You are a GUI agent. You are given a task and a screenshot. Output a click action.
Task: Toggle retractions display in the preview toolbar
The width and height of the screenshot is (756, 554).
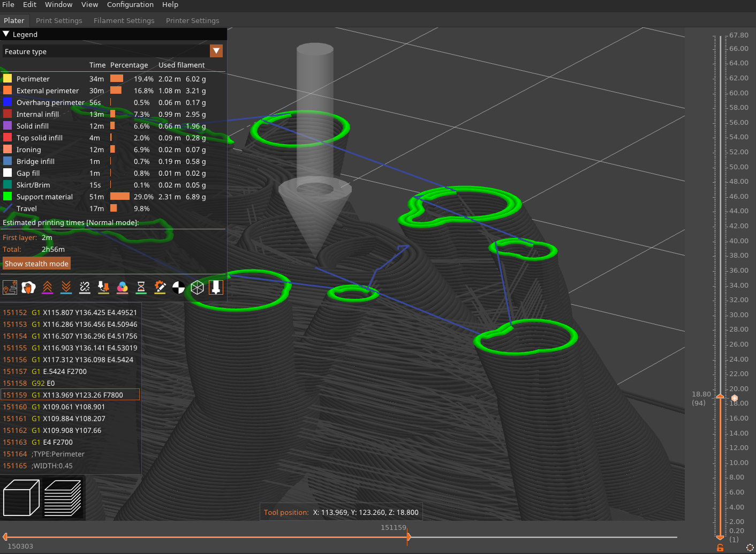(47, 287)
